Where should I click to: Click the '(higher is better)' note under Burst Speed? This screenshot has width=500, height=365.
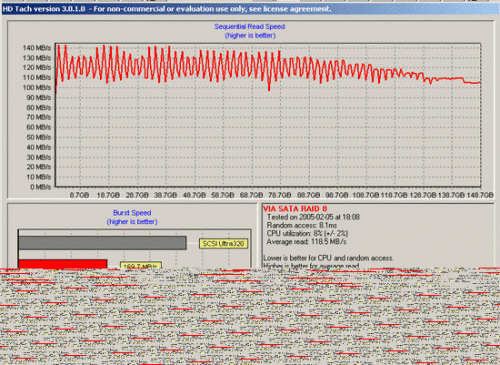132,222
